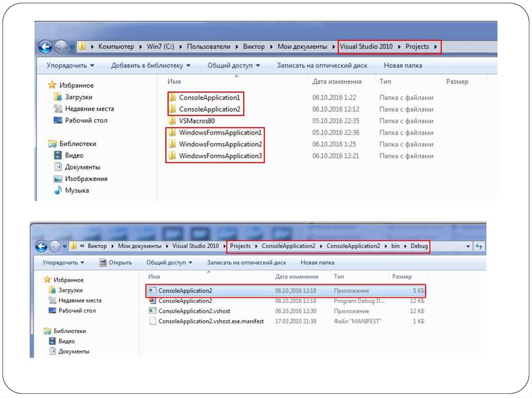Click the Музыка library icon in sidebar
This screenshot has width=532, height=398.
point(58,190)
